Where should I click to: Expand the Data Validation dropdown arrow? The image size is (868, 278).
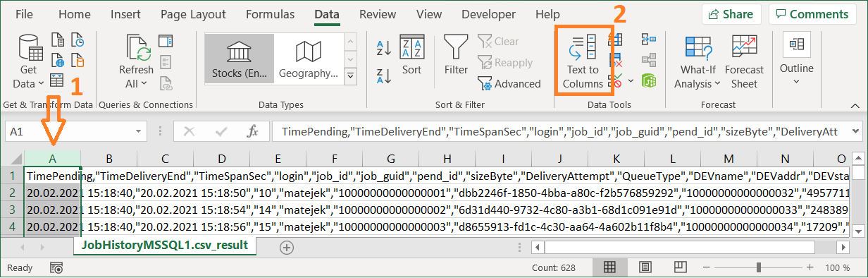click(x=631, y=80)
